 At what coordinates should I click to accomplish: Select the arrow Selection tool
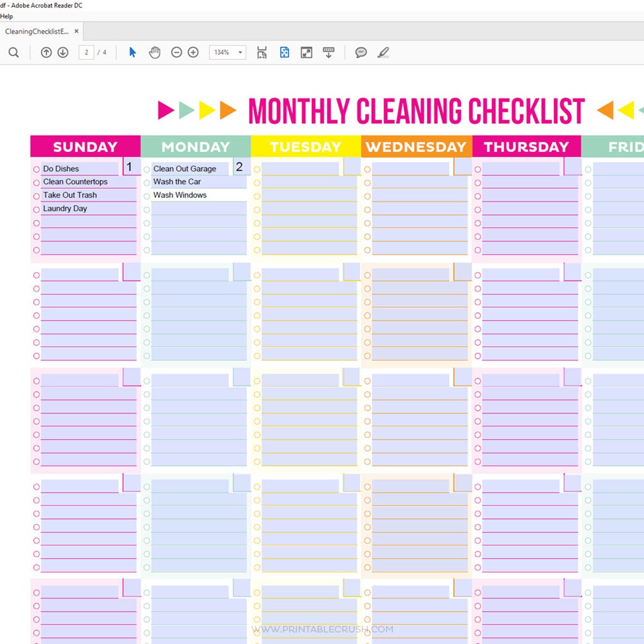pos(132,52)
